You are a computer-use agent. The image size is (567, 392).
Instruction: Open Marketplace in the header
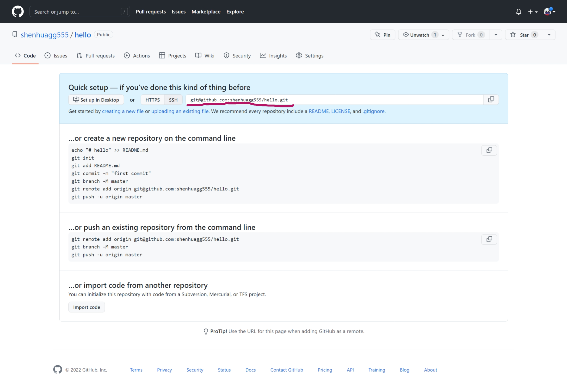206,12
